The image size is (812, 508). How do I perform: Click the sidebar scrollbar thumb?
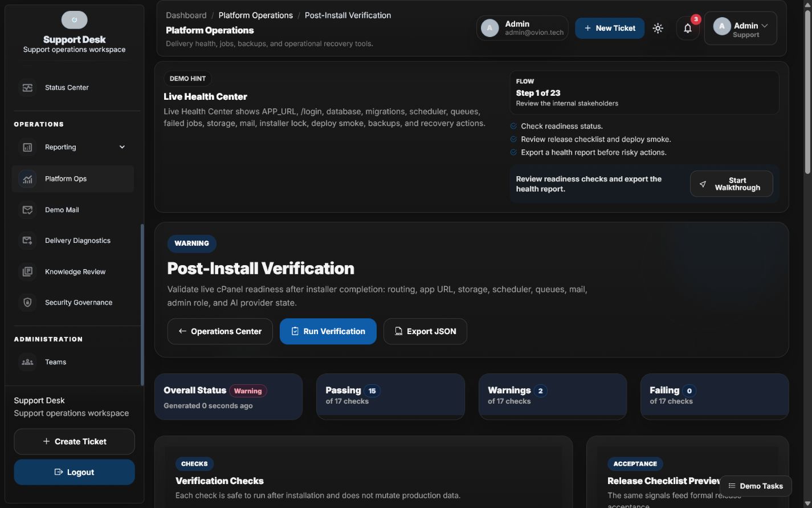tap(142, 304)
